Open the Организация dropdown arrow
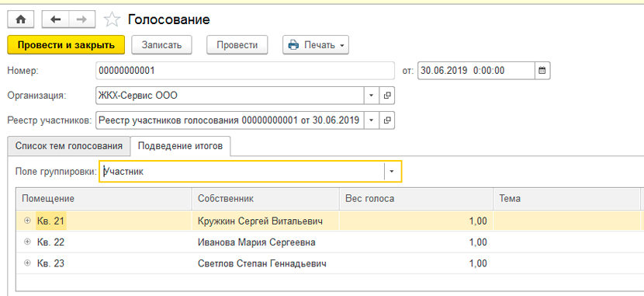This screenshot has width=644, height=296. coord(372,96)
